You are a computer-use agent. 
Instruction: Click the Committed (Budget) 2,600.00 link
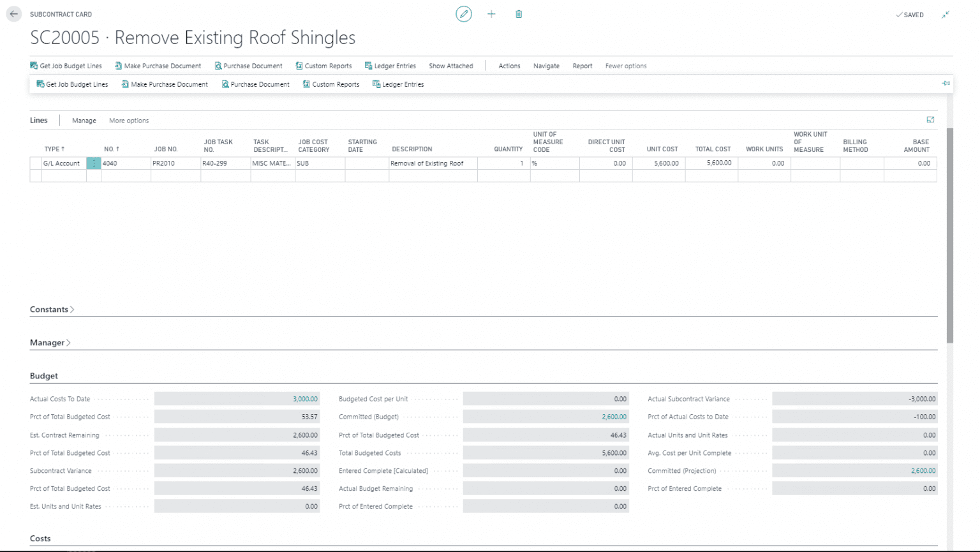(x=614, y=417)
